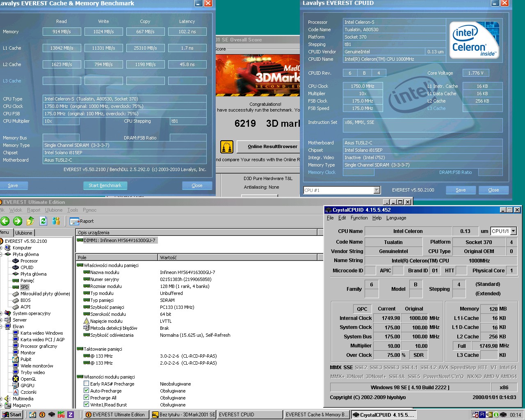
Task: Click the orange EVEREST quick launch icon
Action: click(42, 415)
